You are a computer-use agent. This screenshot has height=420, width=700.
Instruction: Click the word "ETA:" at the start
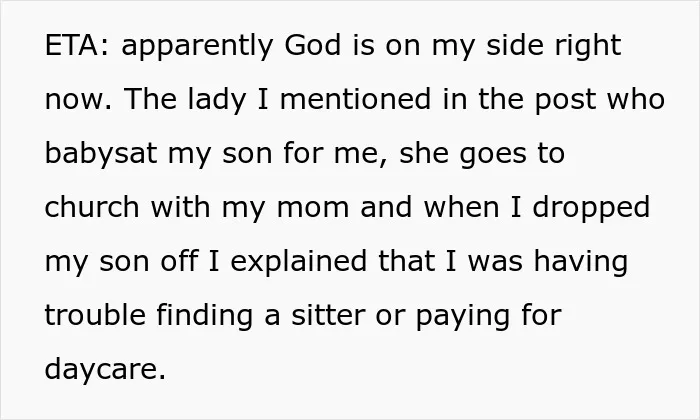tap(76, 45)
